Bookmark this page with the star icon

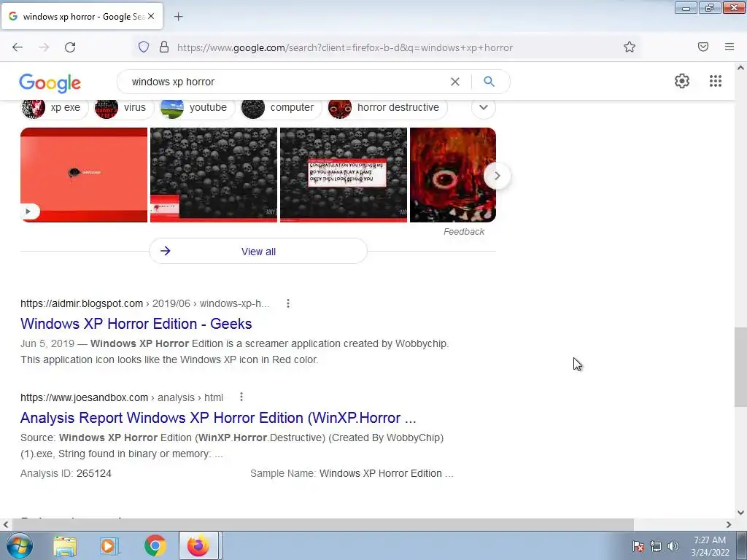[630, 47]
